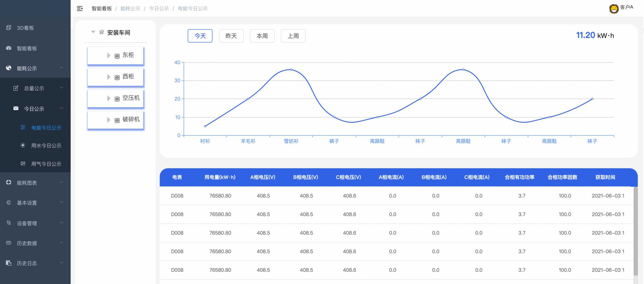The width and height of the screenshot is (644, 284).
Task: Open 智能看板 from the sidebar
Action: pos(8,48)
